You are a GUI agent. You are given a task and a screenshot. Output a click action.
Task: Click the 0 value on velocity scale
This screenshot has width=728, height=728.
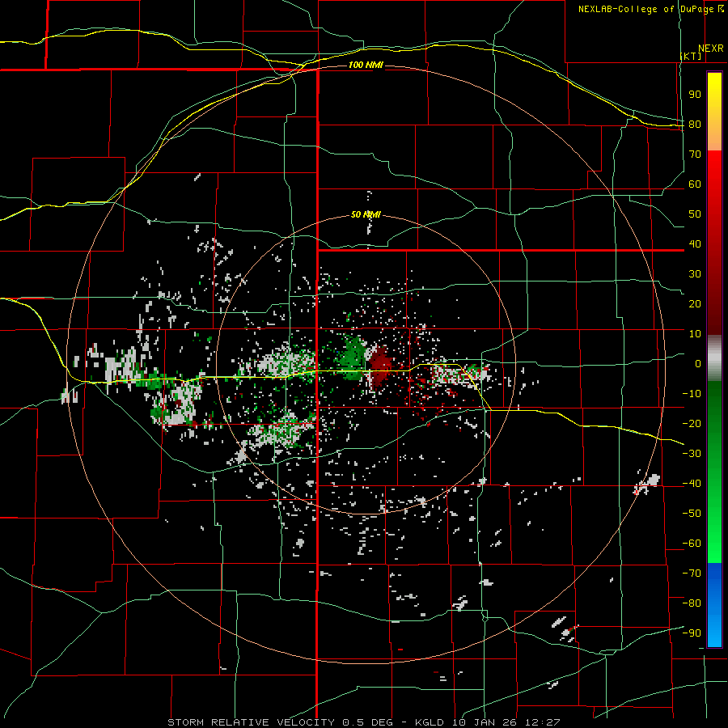click(x=698, y=363)
